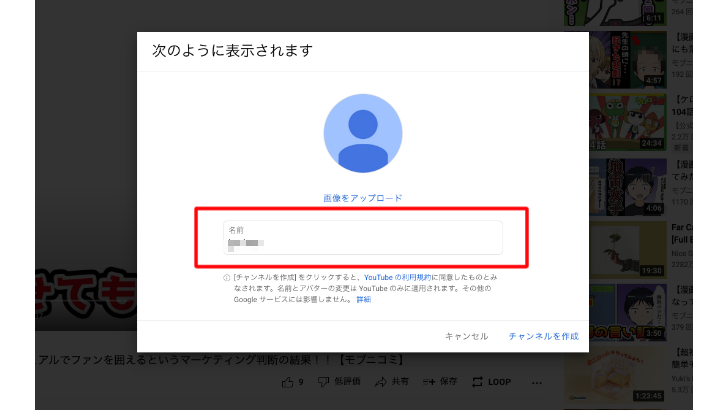The image size is (728, 410).
Task: Open the sidebar video thumbnail with 3:50 duration
Action: point(627,312)
